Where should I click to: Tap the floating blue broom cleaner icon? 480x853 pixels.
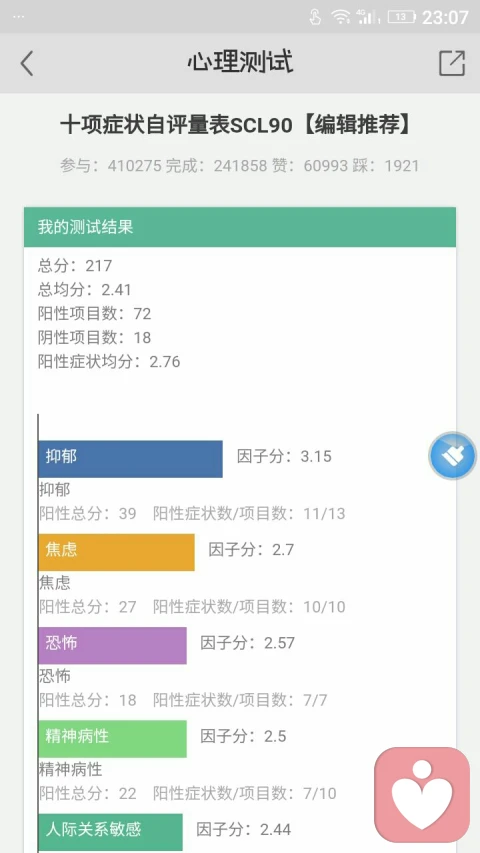tap(452, 456)
